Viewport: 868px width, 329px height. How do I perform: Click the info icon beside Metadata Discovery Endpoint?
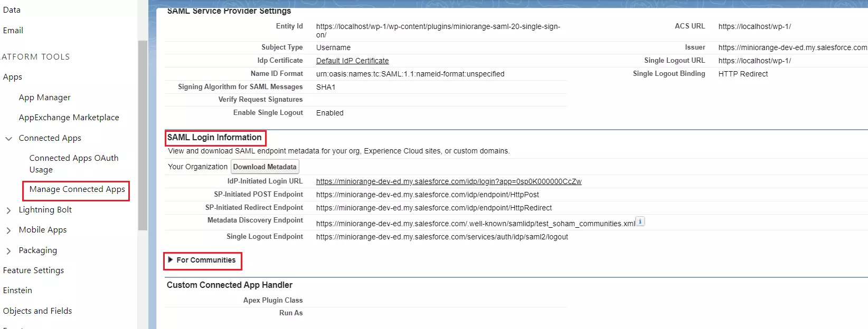[x=640, y=221]
